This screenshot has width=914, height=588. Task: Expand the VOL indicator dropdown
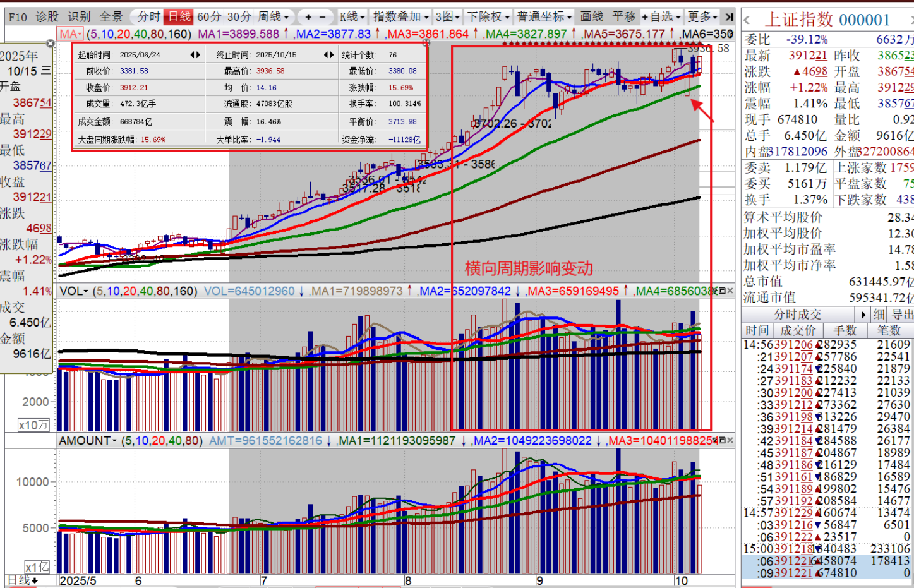(74, 291)
